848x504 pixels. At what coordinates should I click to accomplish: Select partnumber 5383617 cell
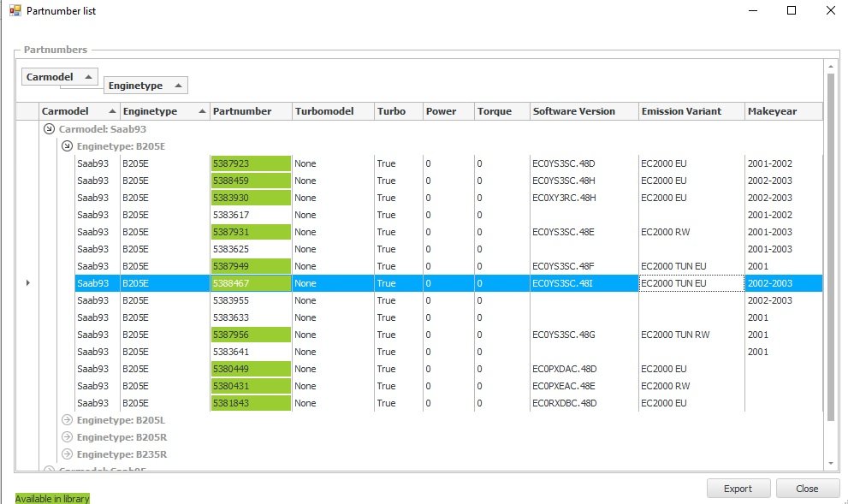pyautogui.click(x=251, y=215)
